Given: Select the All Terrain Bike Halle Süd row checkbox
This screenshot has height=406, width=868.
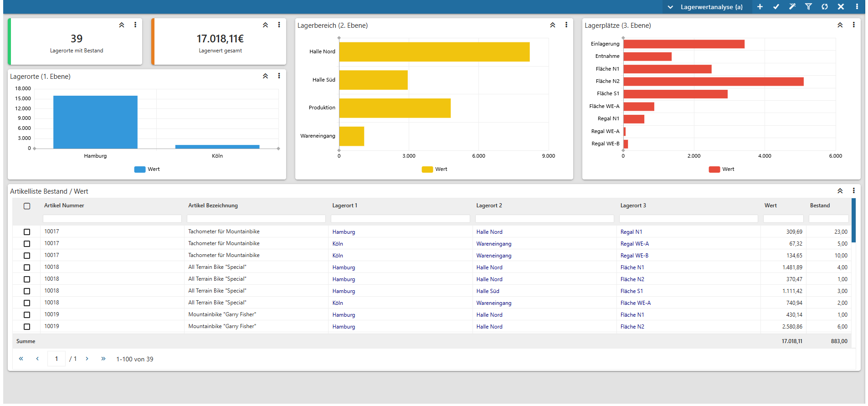Looking at the screenshot, I should (x=27, y=291).
